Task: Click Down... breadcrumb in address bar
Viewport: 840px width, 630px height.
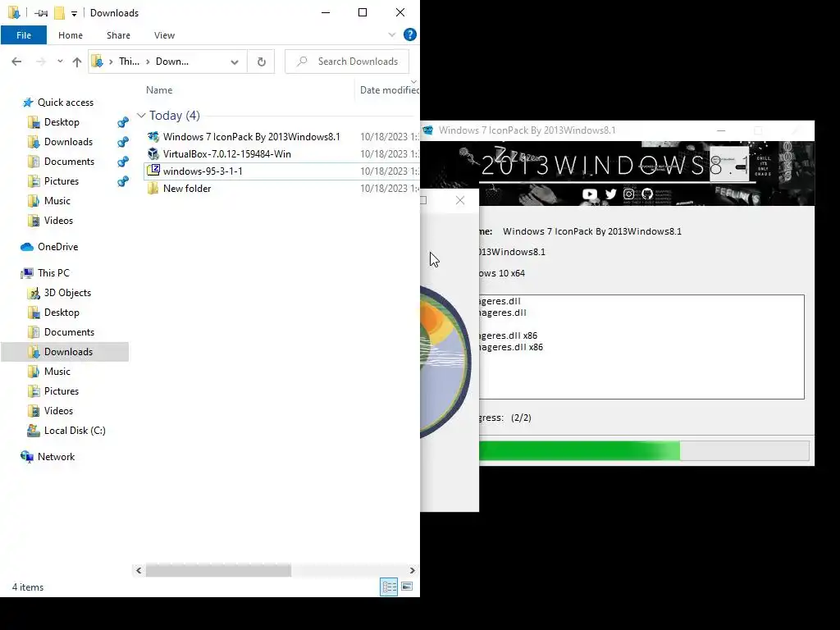Action: coord(172,62)
